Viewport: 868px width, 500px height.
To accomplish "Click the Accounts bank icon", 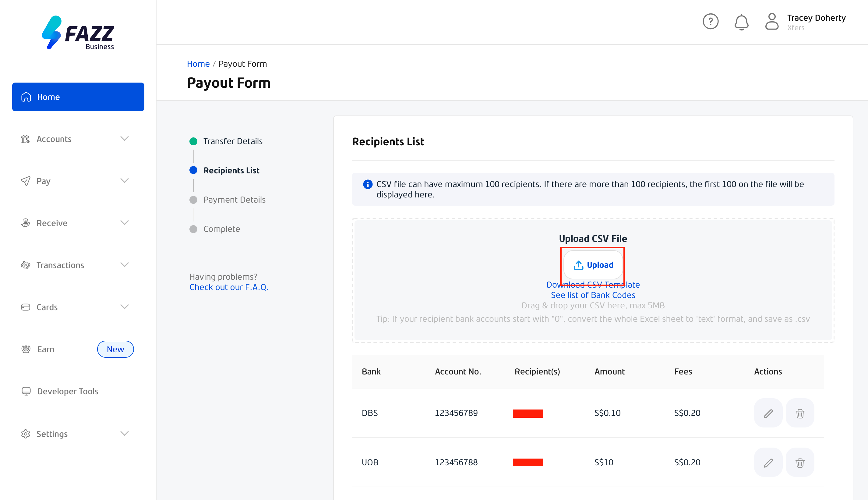I will tap(25, 139).
